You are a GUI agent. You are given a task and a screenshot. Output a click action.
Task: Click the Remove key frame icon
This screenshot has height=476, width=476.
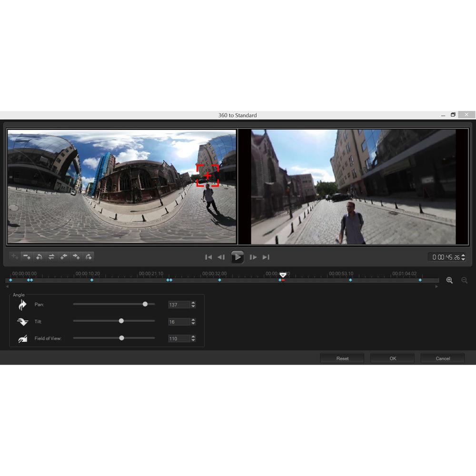(x=27, y=257)
